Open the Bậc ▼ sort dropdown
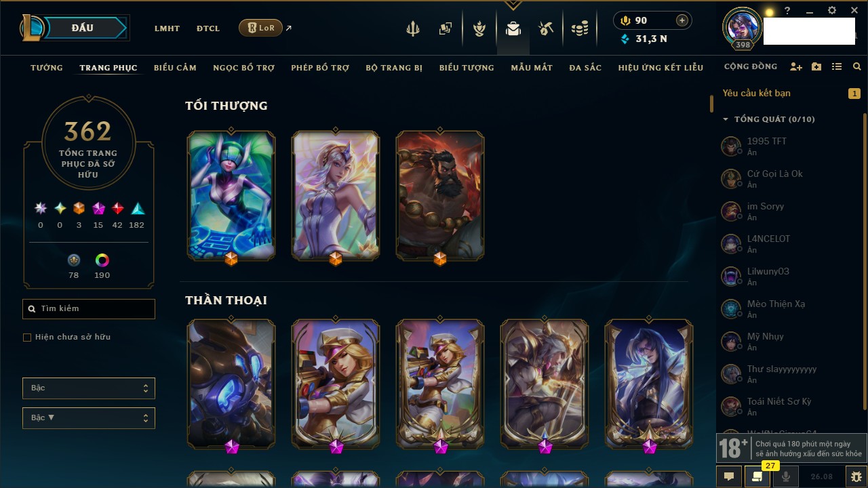868x488 pixels. 89,418
